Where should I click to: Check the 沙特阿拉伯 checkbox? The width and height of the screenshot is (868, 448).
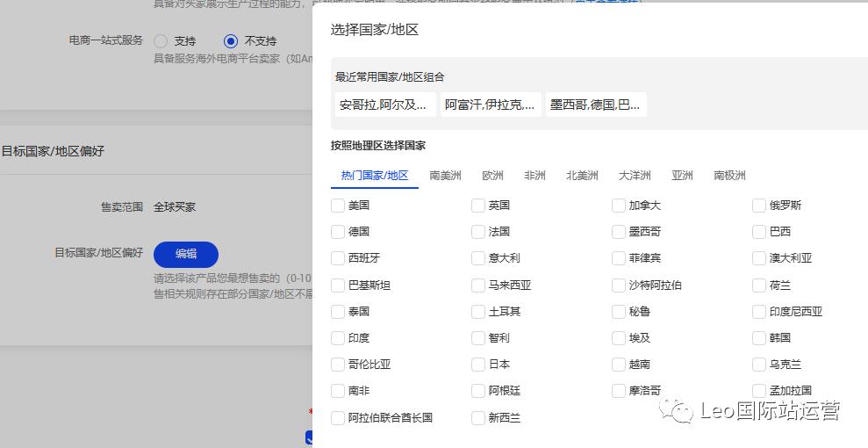[x=619, y=285]
